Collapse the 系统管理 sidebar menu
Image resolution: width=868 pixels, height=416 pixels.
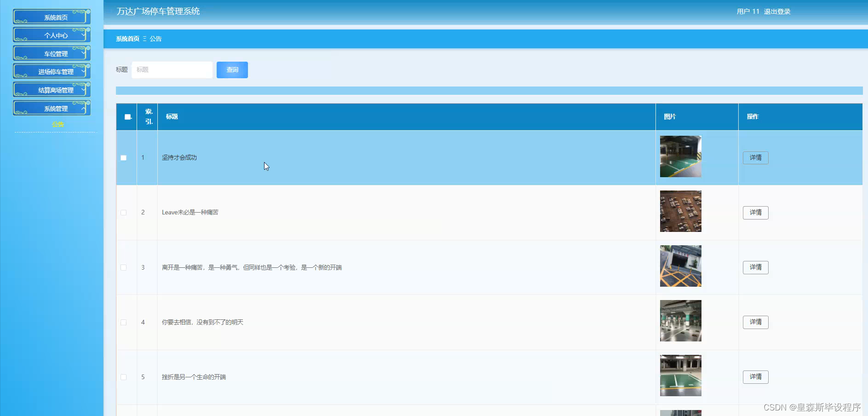click(52, 108)
